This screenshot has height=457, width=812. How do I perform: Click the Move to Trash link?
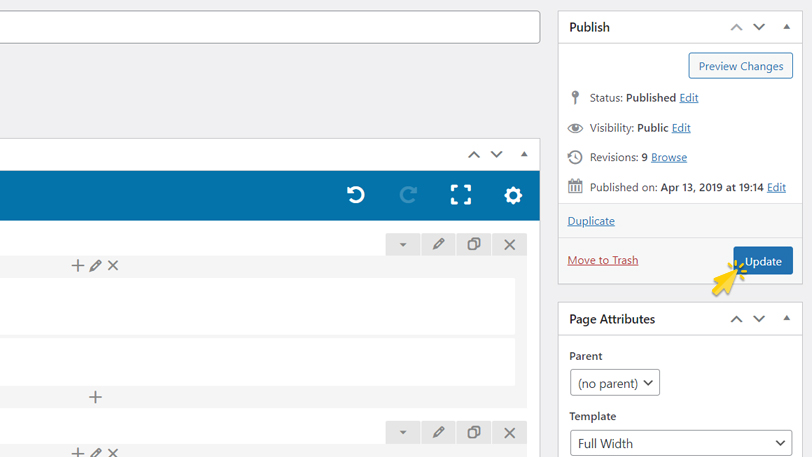(x=602, y=260)
